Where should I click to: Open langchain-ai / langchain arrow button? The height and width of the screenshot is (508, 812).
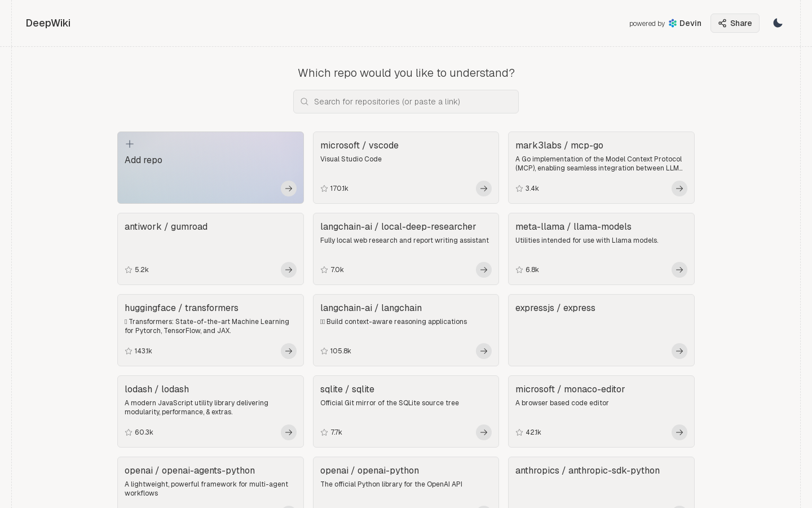click(x=484, y=351)
